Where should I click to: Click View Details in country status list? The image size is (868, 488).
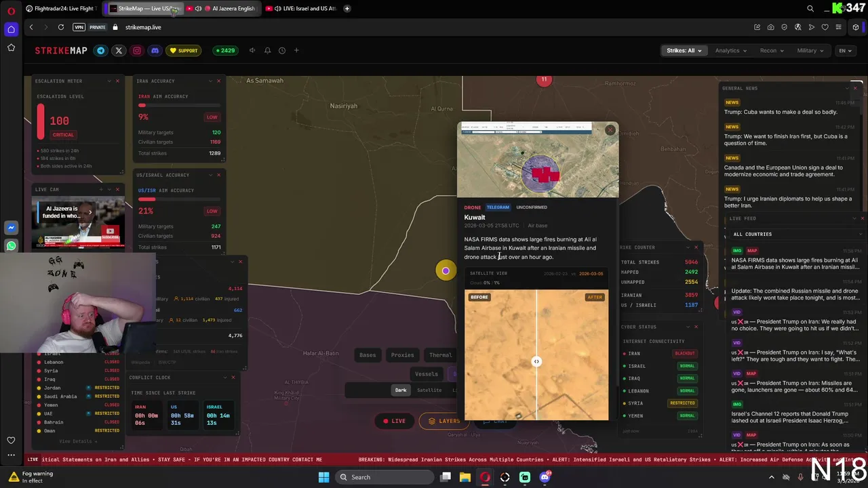coord(78,441)
